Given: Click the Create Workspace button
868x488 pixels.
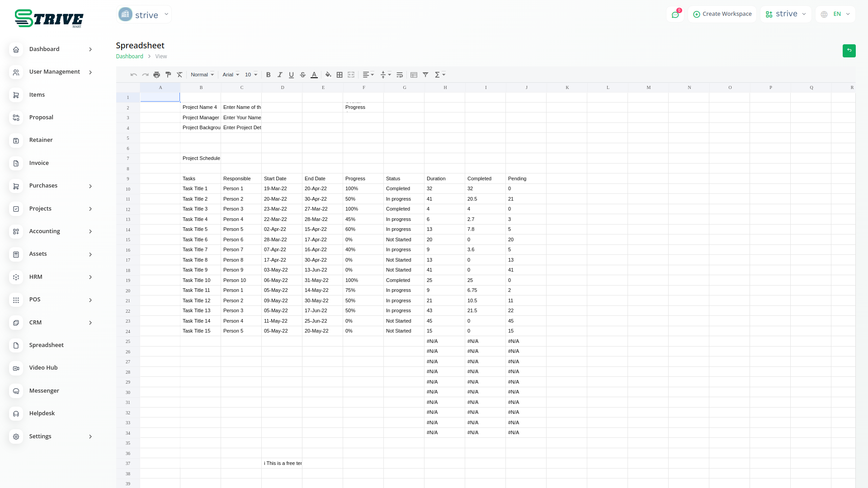Looking at the screenshot, I should 722,14.
